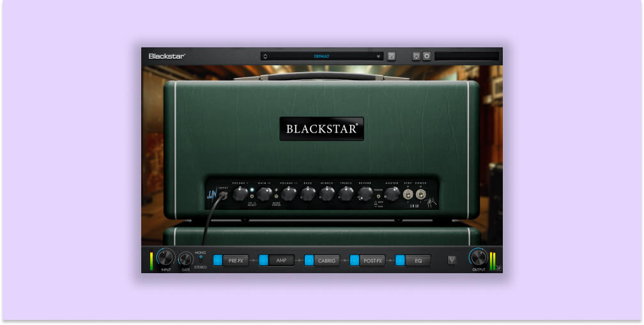Switch the Mono/Stereo input toggle

pyautogui.click(x=201, y=257)
